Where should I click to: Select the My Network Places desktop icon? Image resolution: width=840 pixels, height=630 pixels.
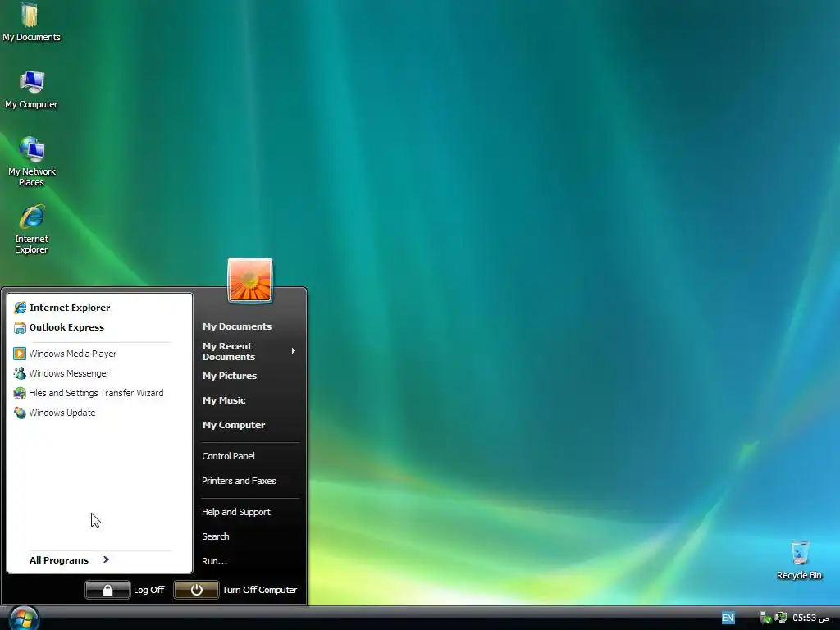(x=31, y=162)
